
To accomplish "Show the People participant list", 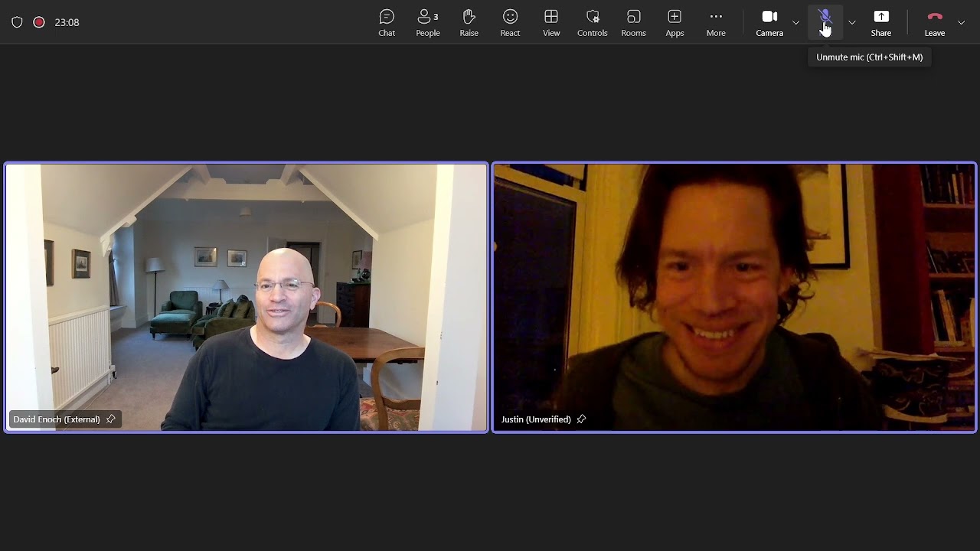I will [428, 22].
